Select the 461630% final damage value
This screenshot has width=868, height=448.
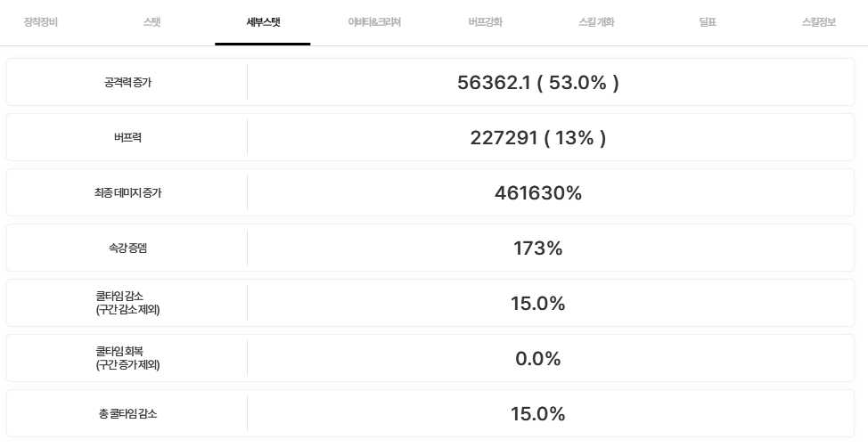tap(537, 193)
